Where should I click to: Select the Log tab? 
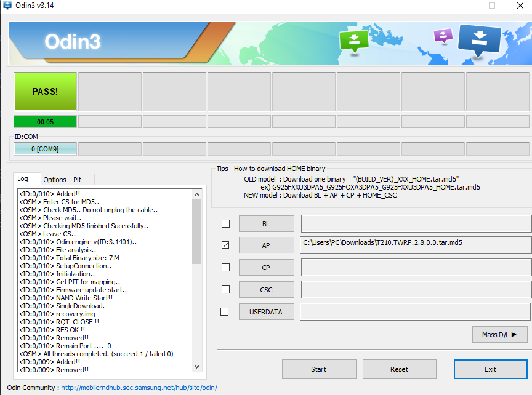pyautogui.click(x=27, y=178)
